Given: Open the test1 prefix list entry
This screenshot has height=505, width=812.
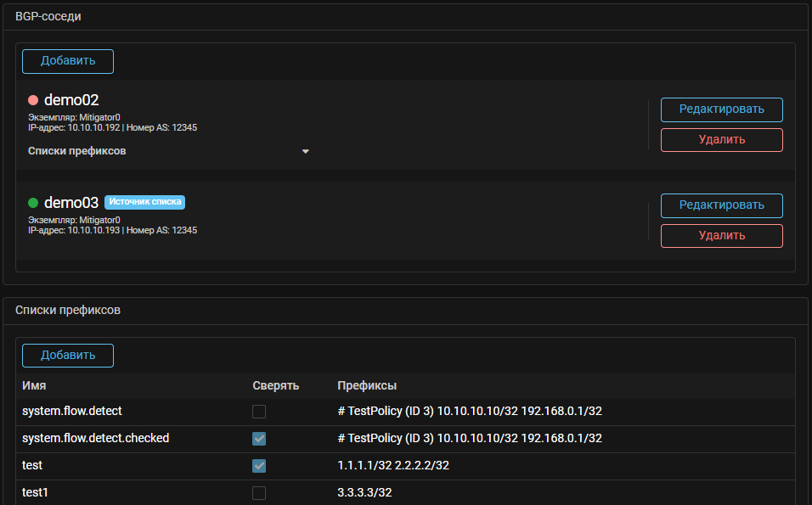Looking at the screenshot, I should (x=36, y=493).
